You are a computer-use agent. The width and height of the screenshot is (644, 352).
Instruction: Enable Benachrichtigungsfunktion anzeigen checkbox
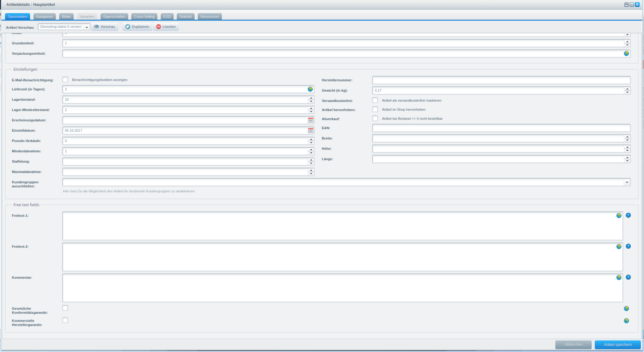click(x=65, y=80)
